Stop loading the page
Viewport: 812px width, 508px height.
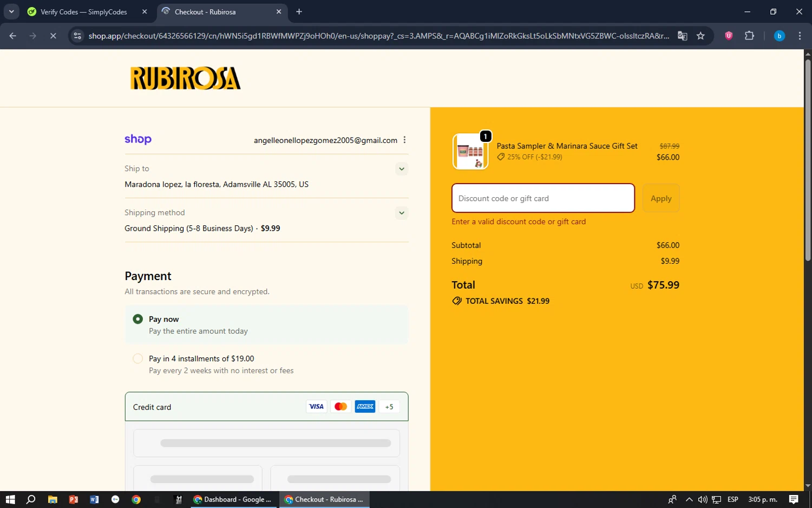tap(53, 36)
